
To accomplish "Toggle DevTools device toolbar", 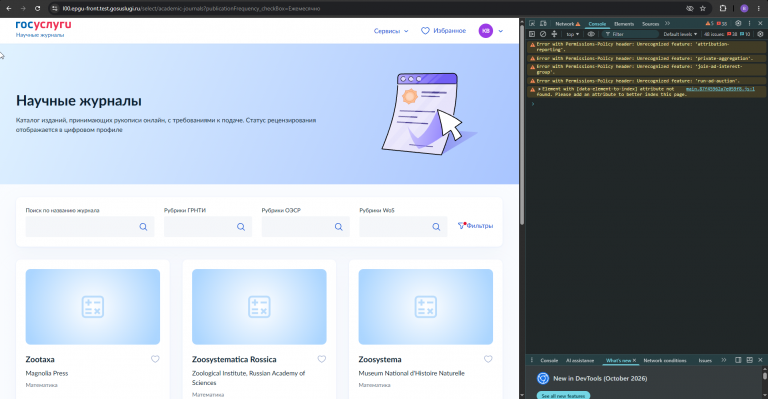I will pyautogui.click(x=543, y=23).
